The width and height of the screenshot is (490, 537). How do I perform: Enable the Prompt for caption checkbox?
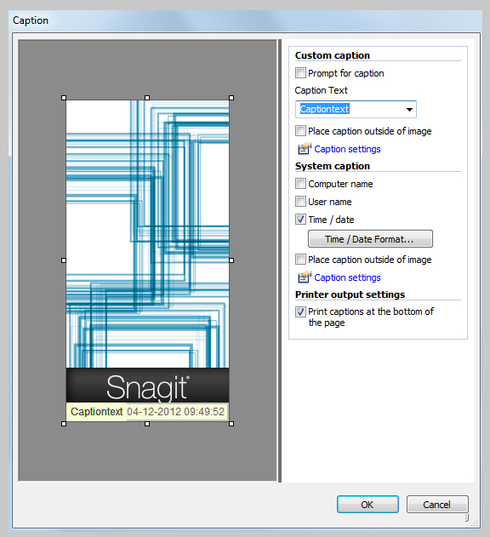coord(300,73)
